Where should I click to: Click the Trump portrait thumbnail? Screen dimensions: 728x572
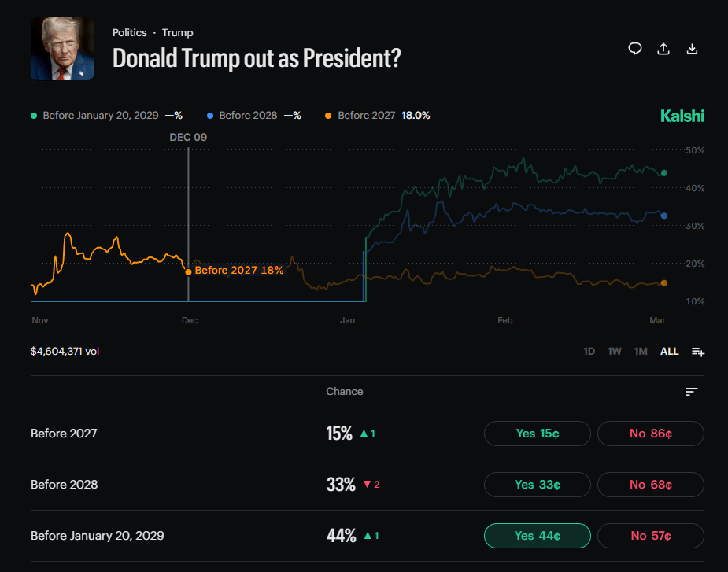pyautogui.click(x=62, y=49)
